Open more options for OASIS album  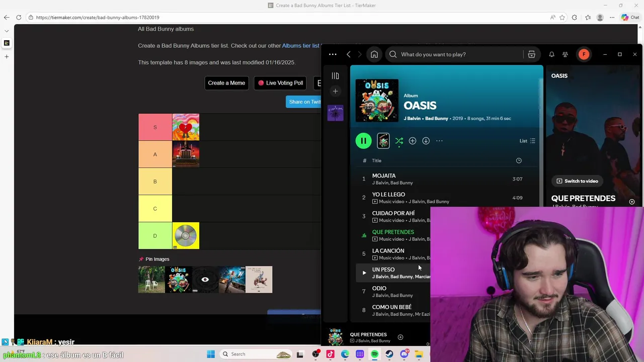(x=439, y=141)
